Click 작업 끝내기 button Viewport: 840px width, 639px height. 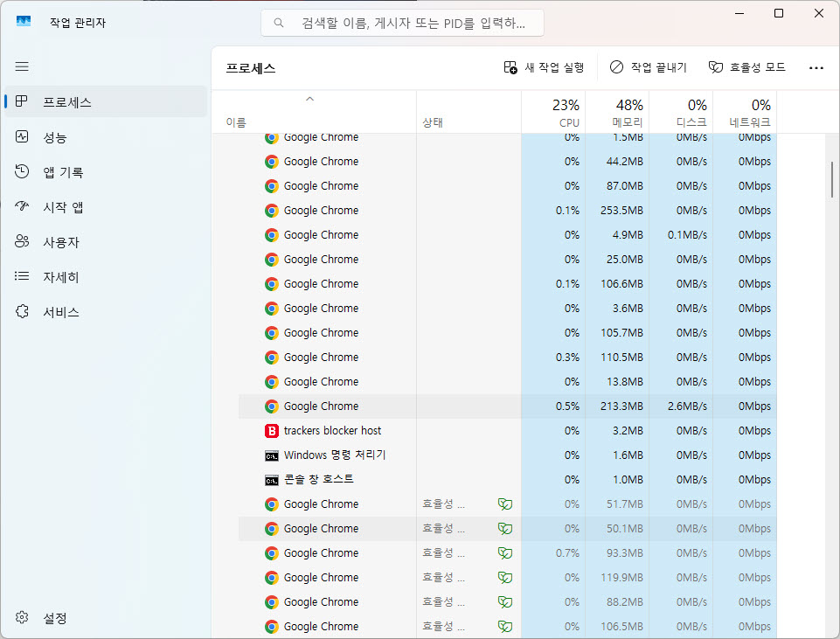649,67
